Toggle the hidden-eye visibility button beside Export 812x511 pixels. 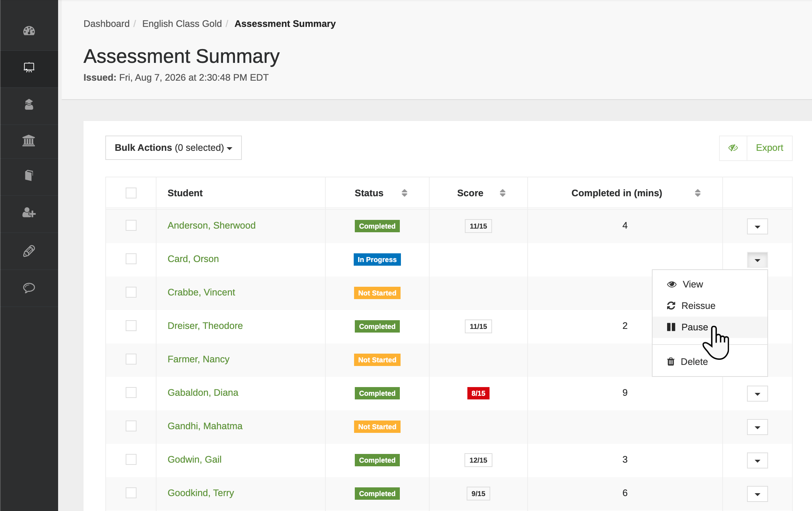[733, 148]
